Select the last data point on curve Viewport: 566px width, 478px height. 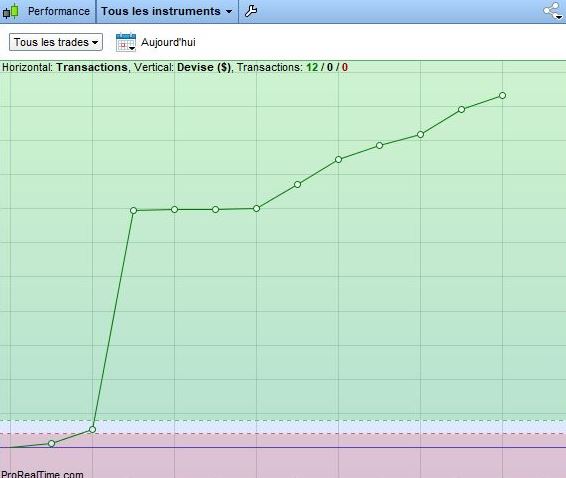point(502,95)
